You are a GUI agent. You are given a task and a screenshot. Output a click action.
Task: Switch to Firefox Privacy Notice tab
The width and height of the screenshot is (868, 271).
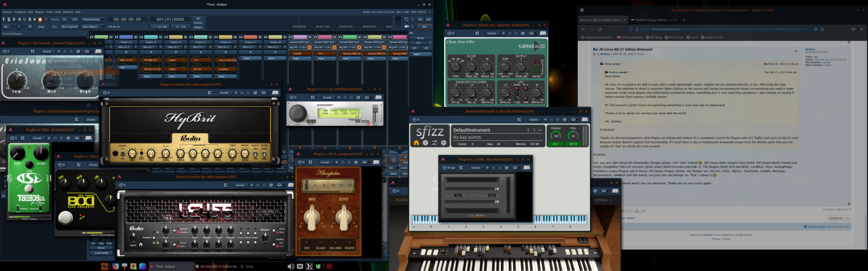point(654,20)
